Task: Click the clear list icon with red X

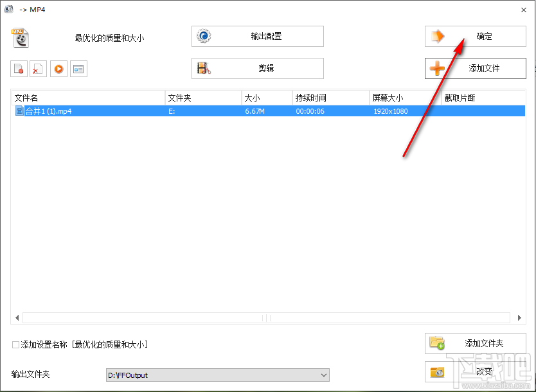Action: point(38,69)
